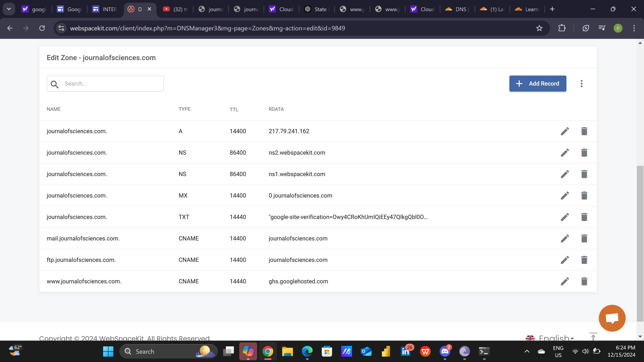Delete the www CNAME record
Image resolution: width=644 pixels, height=362 pixels.
coord(584,281)
